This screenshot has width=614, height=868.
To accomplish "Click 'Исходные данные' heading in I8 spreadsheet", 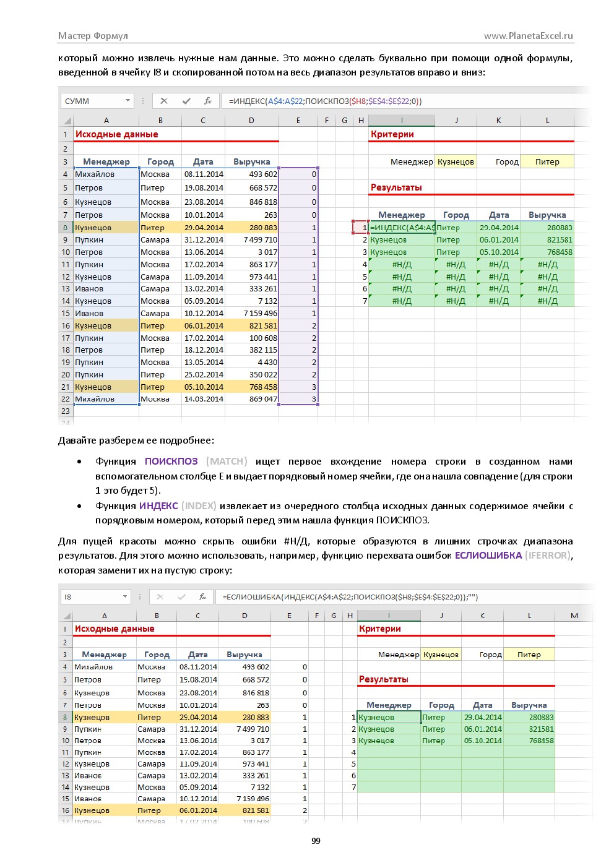I will (115, 629).
